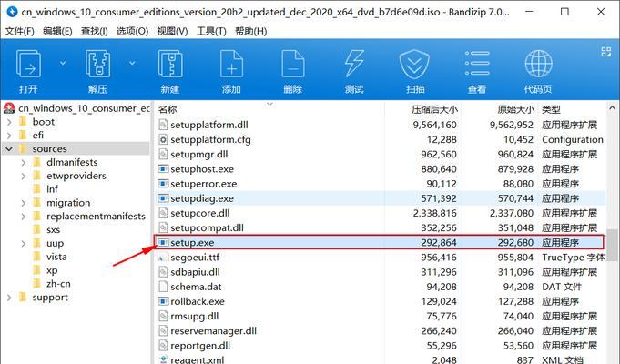620x364 pixels.
Task: Select the reservemanager.dll file row
Action: pos(380,331)
